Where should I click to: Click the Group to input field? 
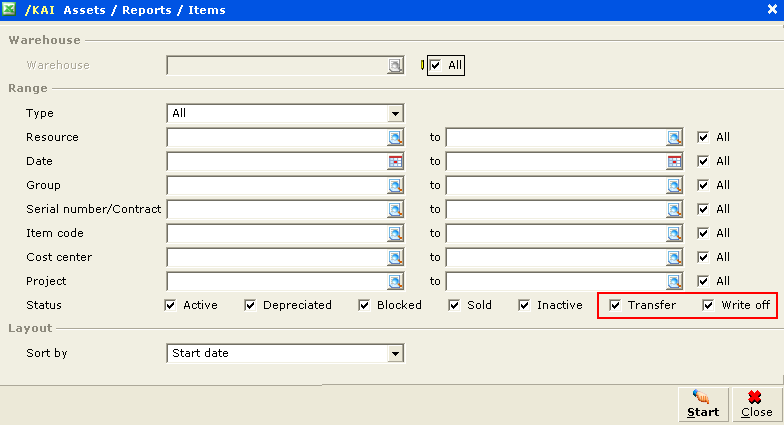tap(556, 186)
